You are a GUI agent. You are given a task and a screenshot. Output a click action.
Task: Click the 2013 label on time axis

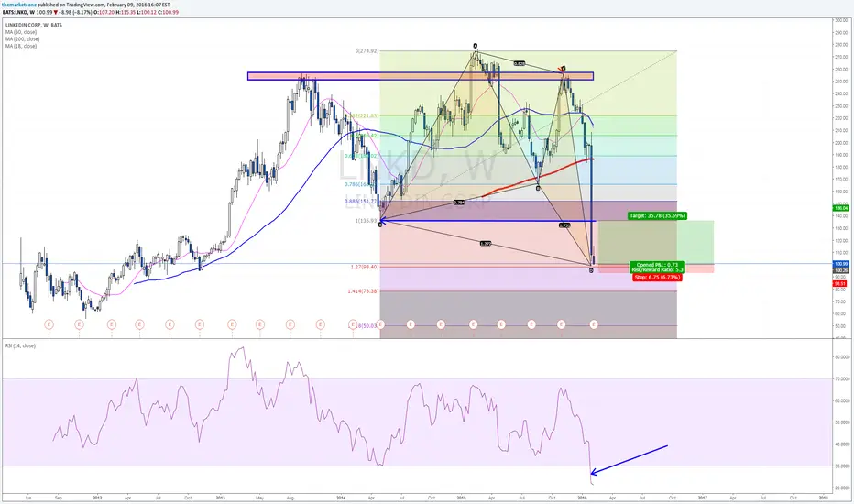click(220, 498)
